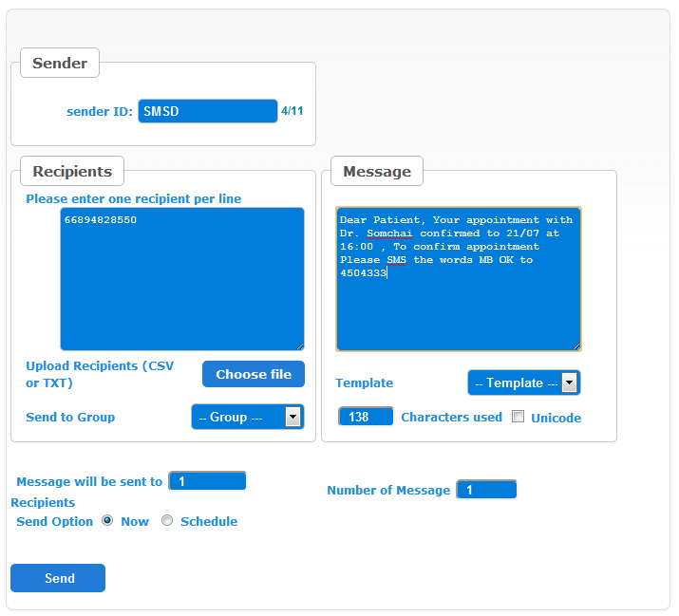Select the Now send option

[107, 520]
